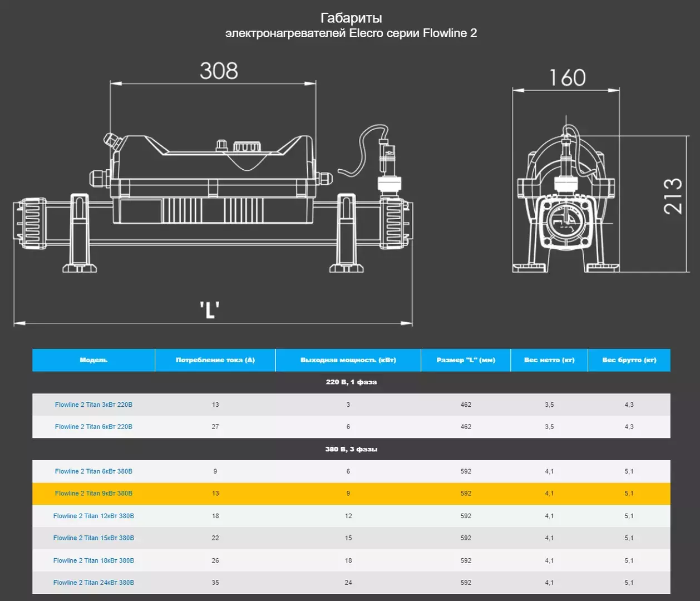Click the side-view heater drawing
700x601 pixels.
(x=213, y=200)
